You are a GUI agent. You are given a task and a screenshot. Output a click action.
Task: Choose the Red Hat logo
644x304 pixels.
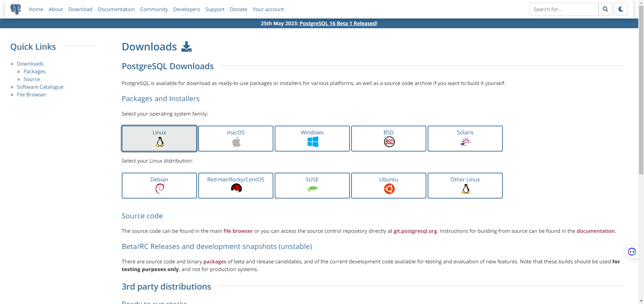coord(236,188)
